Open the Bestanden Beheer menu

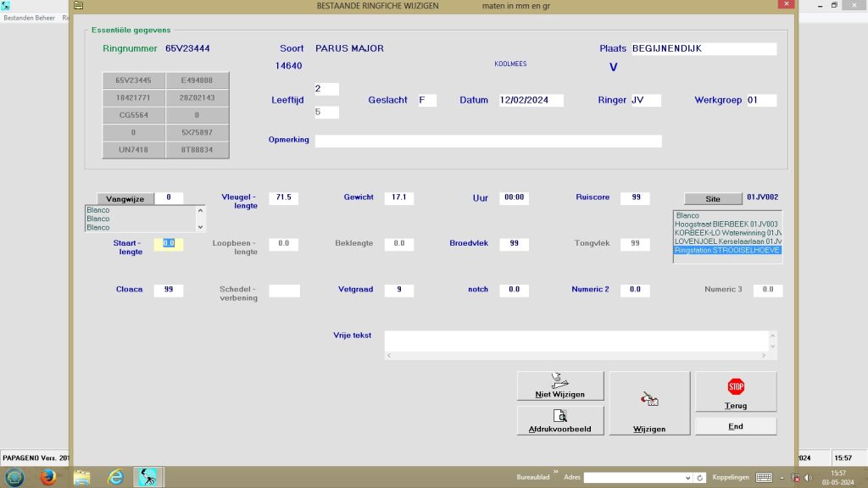[x=29, y=17]
